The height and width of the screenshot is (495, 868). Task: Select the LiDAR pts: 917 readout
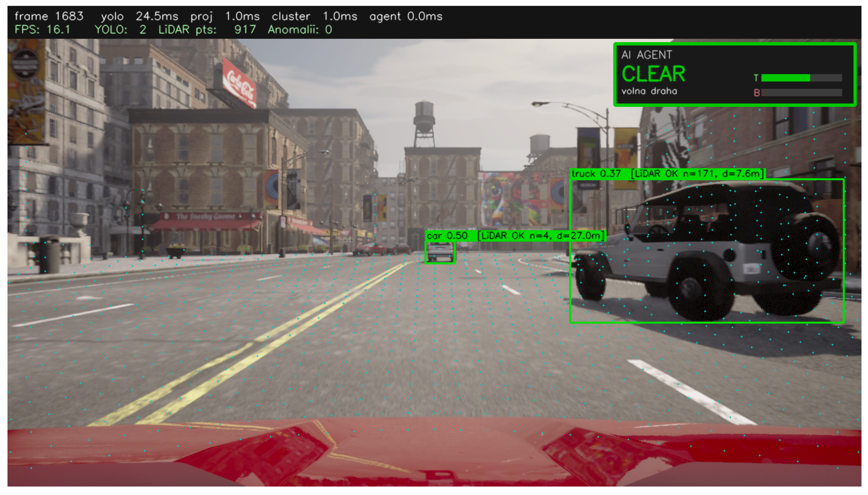207,30
